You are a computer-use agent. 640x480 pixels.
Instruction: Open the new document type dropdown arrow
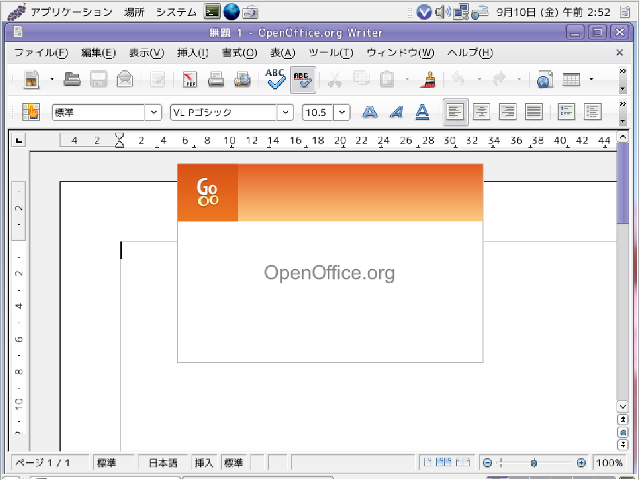pos(52,79)
